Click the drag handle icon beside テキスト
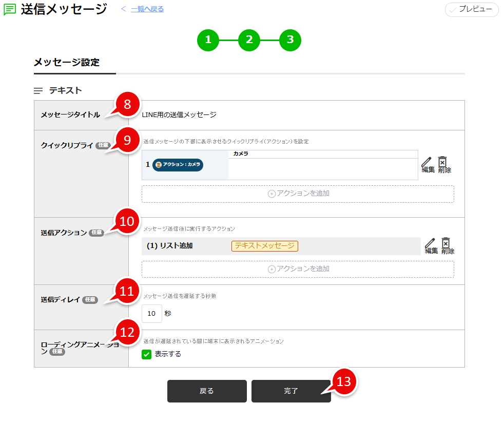504x422 pixels. tap(37, 91)
